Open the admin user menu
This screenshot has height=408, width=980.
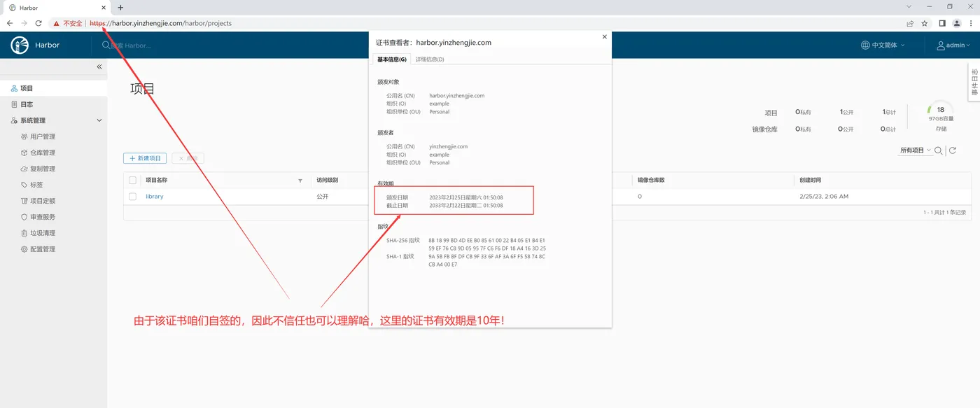[955, 45]
